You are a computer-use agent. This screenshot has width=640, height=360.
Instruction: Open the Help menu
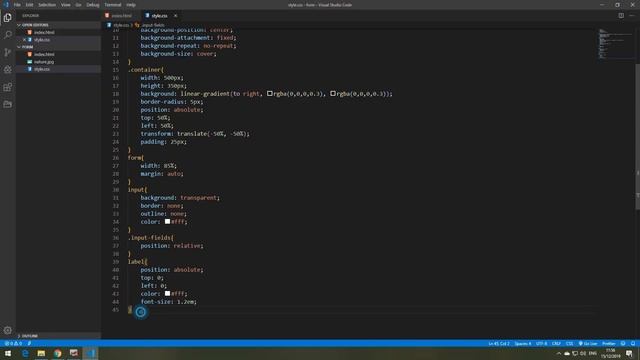(131, 5)
